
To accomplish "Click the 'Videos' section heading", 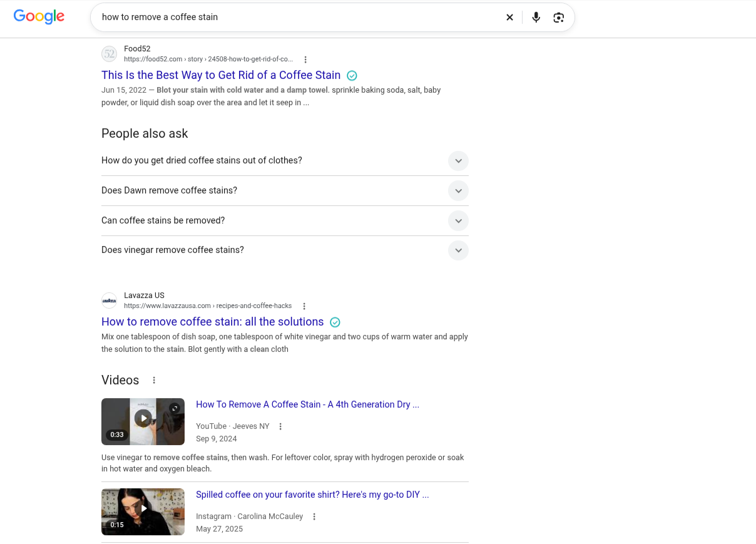I will click(120, 380).
